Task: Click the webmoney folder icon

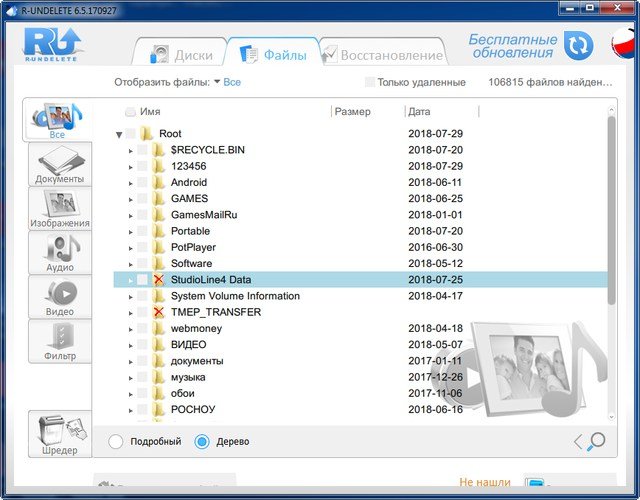Action: pos(158,328)
